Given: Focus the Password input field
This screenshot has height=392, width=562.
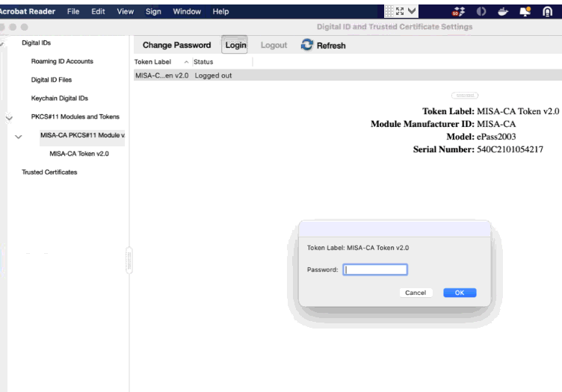Looking at the screenshot, I should tap(375, 270).
